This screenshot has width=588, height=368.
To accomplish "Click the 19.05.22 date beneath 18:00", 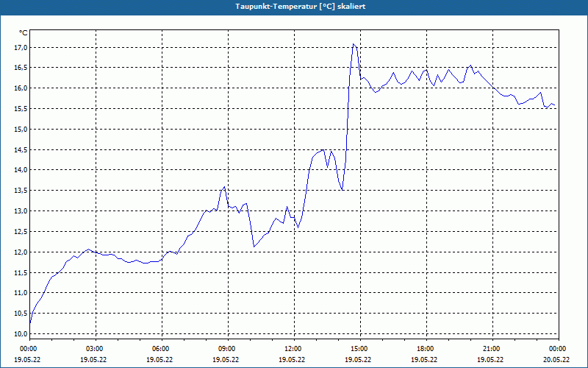I will pos(424,359).
